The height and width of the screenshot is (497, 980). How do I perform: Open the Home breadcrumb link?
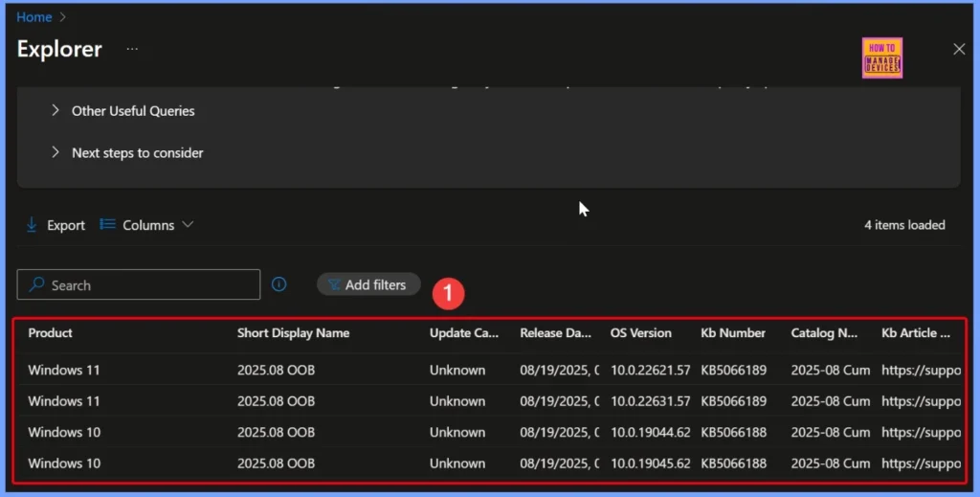click(33, 17)
